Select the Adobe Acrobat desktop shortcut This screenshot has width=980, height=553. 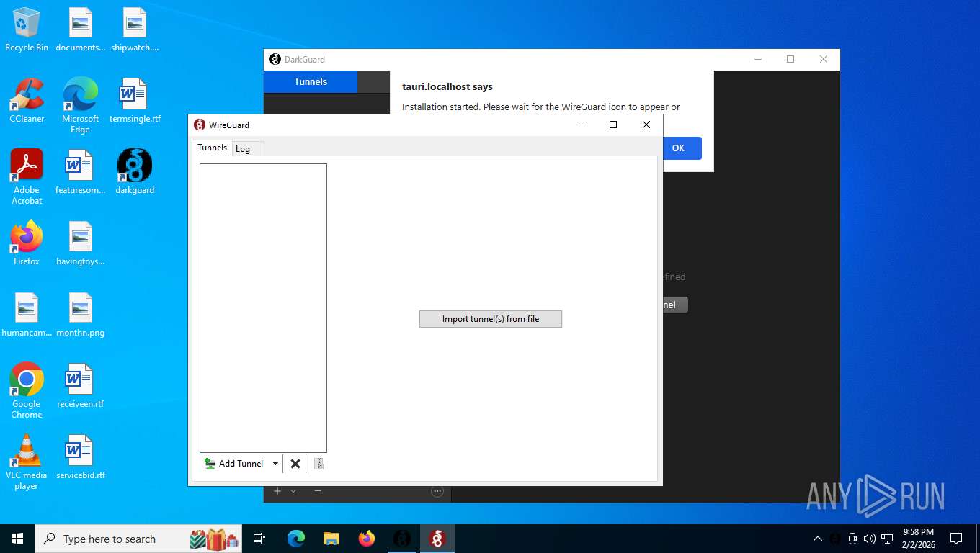click(x=27, y=176)
